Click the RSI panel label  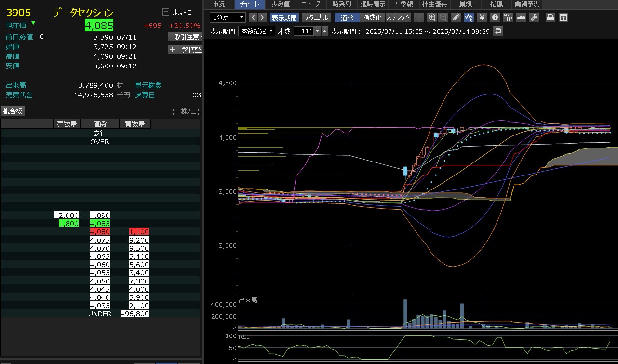244,337
